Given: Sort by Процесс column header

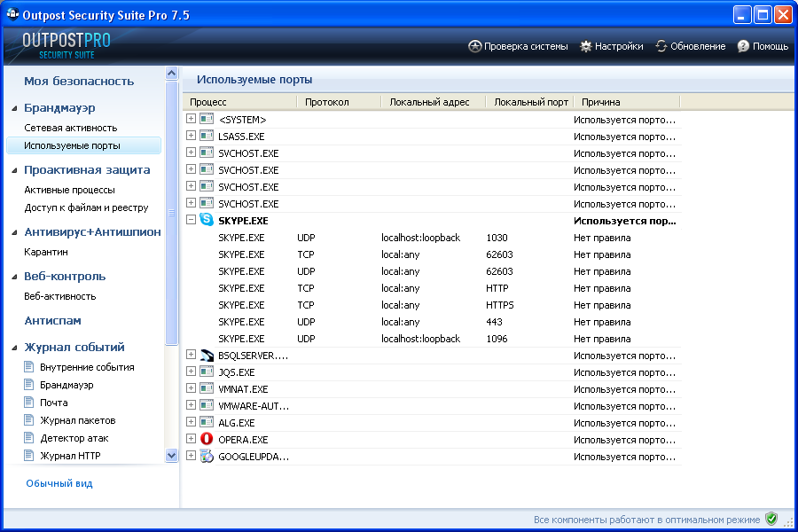Looking at the screenshot, I should click(x=239, y=102).
